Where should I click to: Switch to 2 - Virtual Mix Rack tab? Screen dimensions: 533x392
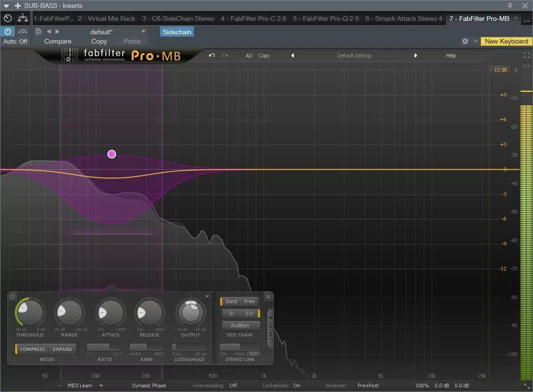[106, 18]
